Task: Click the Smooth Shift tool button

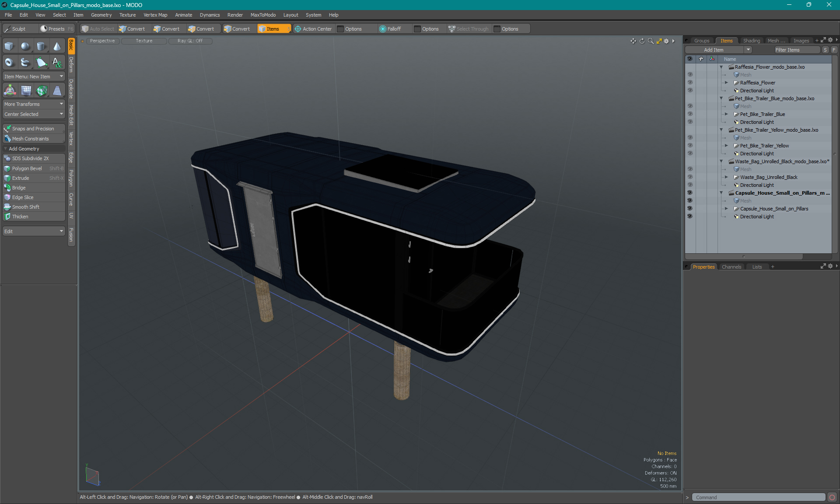Action: [x=34, y=207]
